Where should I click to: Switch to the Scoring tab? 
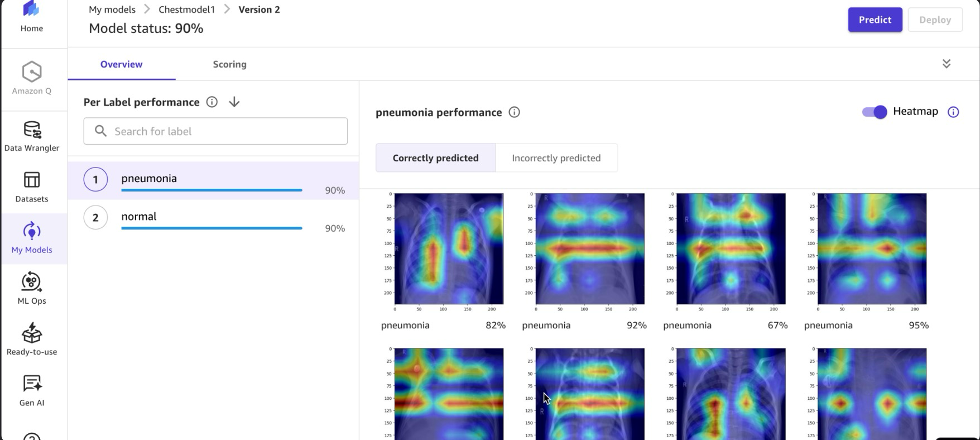click(229, 64)
